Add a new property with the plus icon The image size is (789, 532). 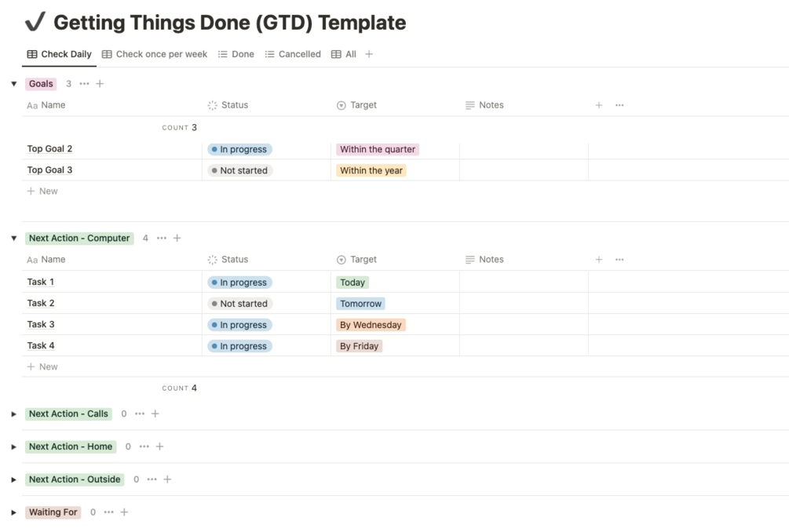pyautogui.click(x=598, y=104)
